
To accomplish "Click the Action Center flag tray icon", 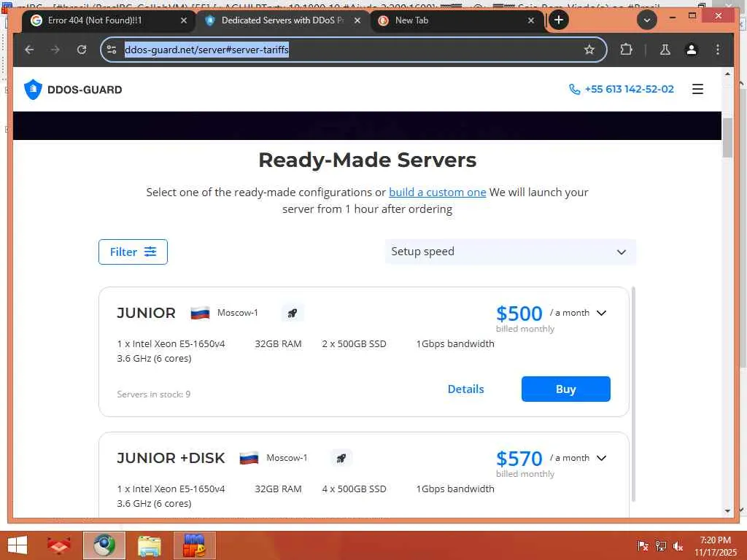I will pos(643,545).
